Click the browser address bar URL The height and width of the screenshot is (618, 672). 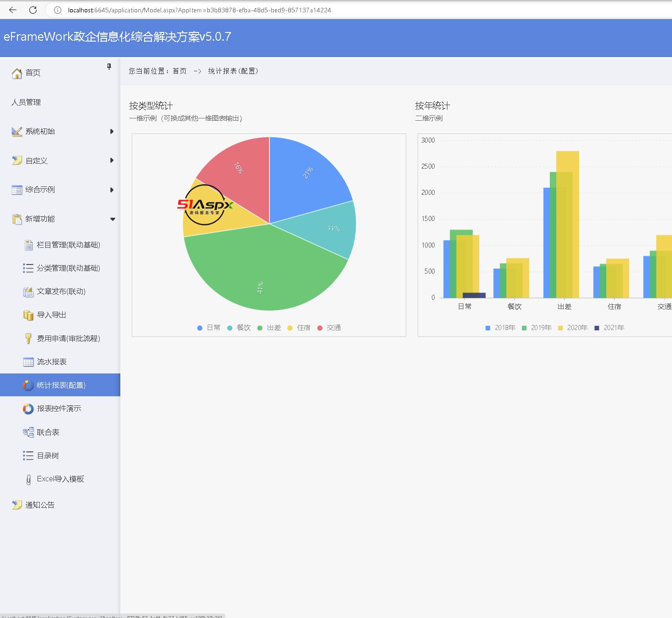click(x=199, y=10)
